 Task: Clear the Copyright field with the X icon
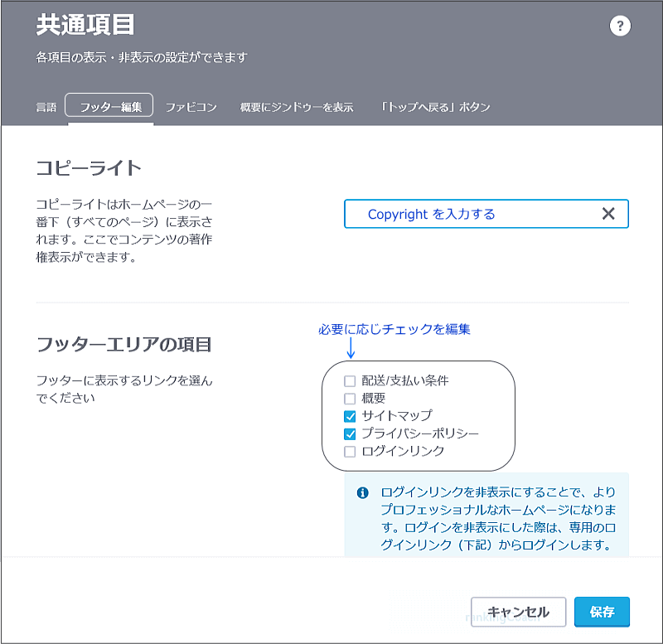pos(607,213)
